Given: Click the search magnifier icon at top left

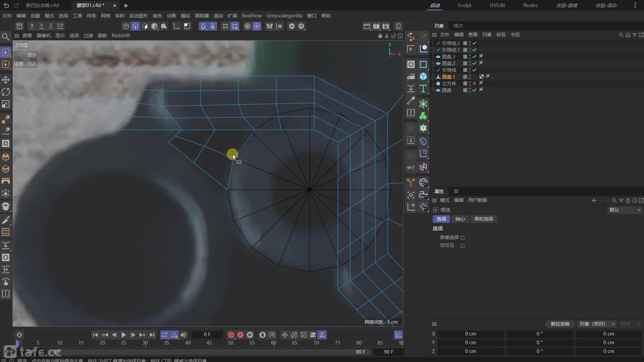Looking at the screenshot, I should [5, 37].
